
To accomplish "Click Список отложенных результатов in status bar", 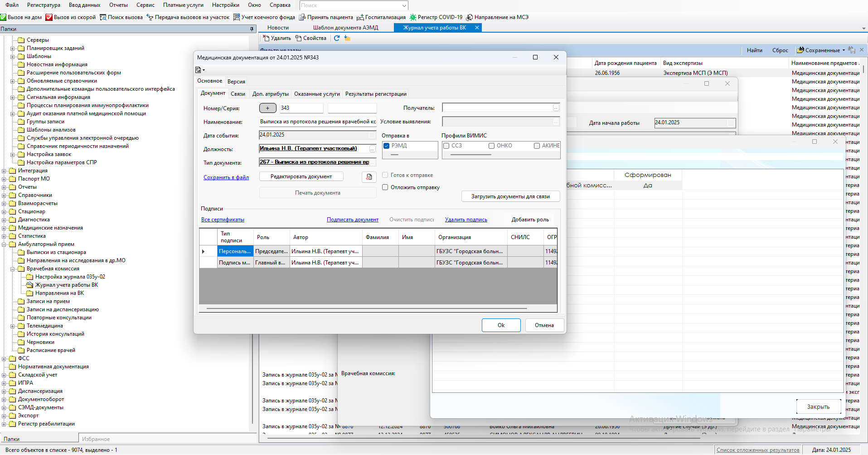I will (x=758, y=450).
